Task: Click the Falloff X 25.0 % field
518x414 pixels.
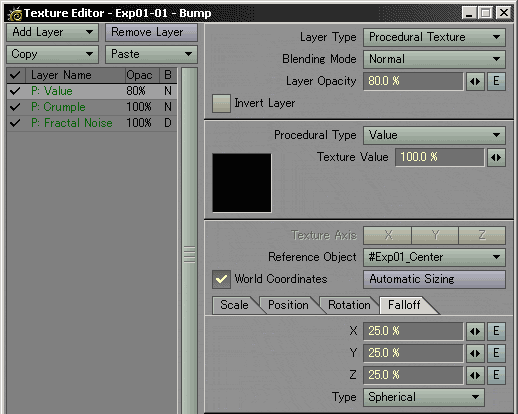Action: [413, 331]
